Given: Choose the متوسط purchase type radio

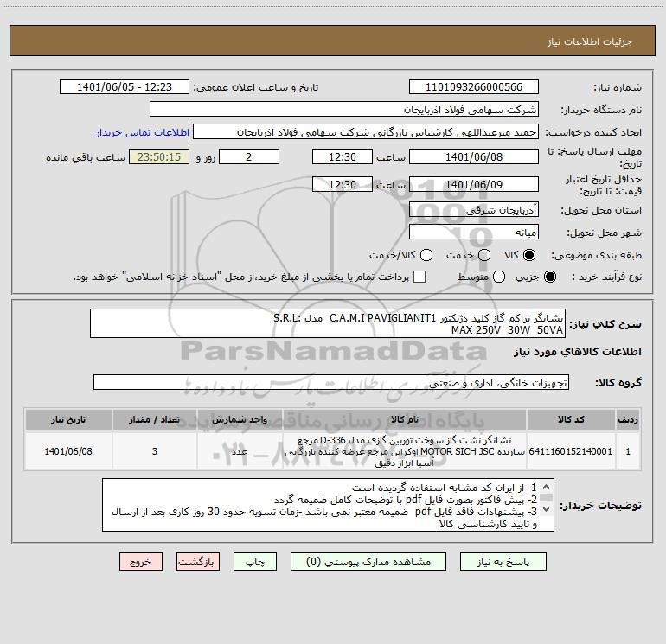Looking at the screenshot, I should 499,277.
